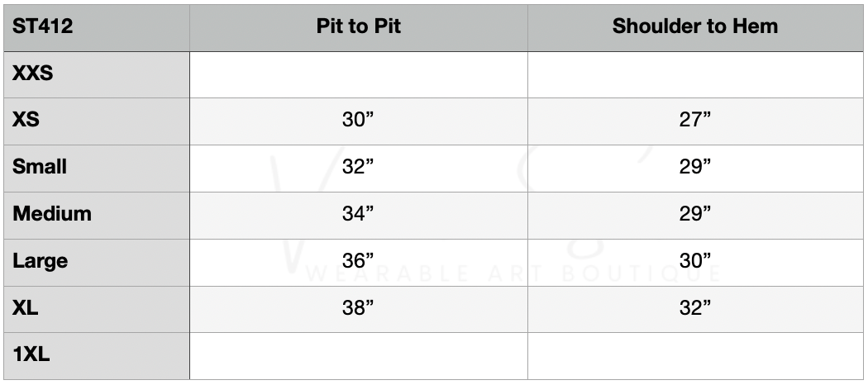This screenshot has width=868, height=385.
Task: Select the 34” Pit to Pit cell
Action: pyautogui.click(x=358, y=214)
